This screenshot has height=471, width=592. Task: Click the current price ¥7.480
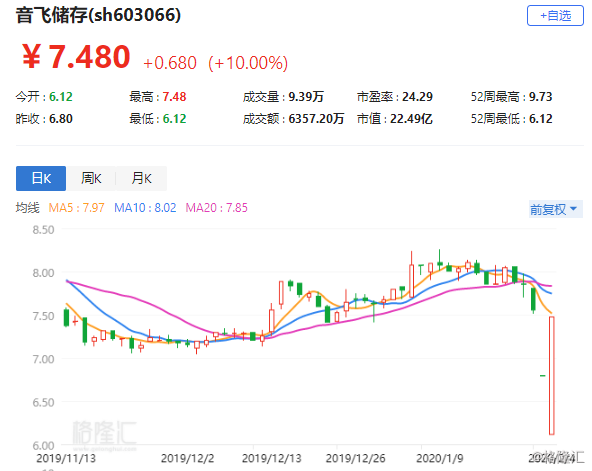(x=76, y=57)
